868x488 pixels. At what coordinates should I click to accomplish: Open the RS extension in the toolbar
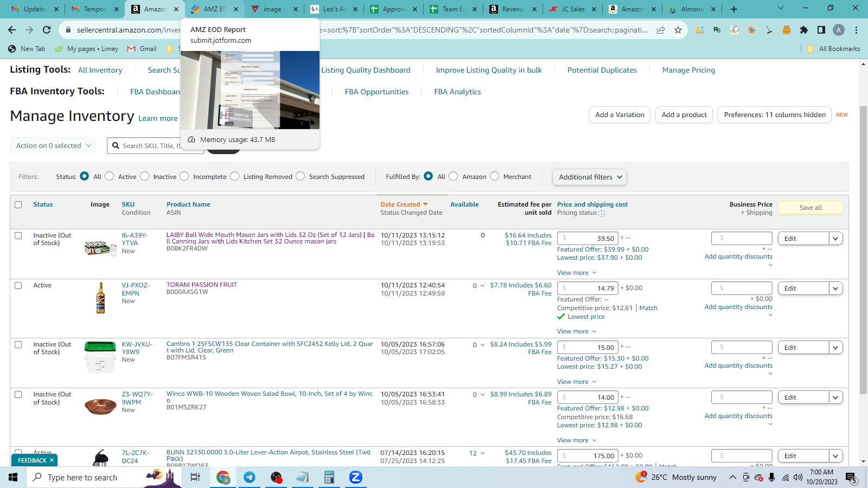point(717,30)
